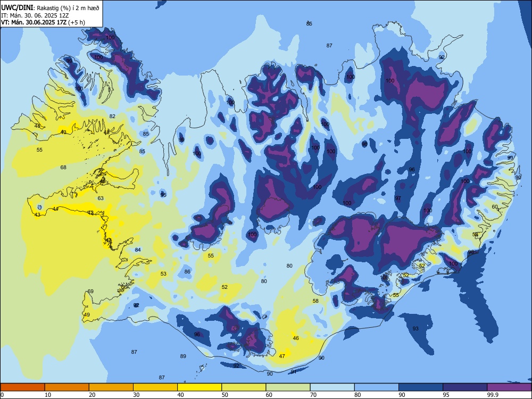Click the medium blue 80–90 legend swatch

[x=376, y=387]
